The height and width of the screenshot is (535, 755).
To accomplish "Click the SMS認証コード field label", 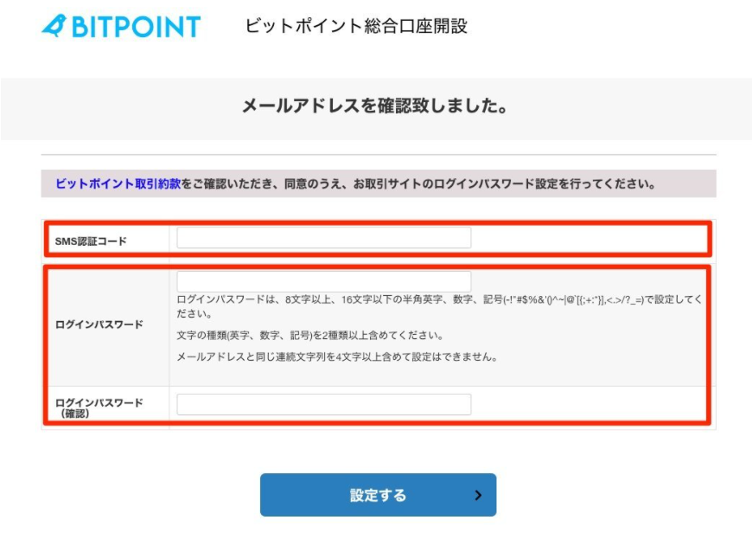I will click(91, 240).
